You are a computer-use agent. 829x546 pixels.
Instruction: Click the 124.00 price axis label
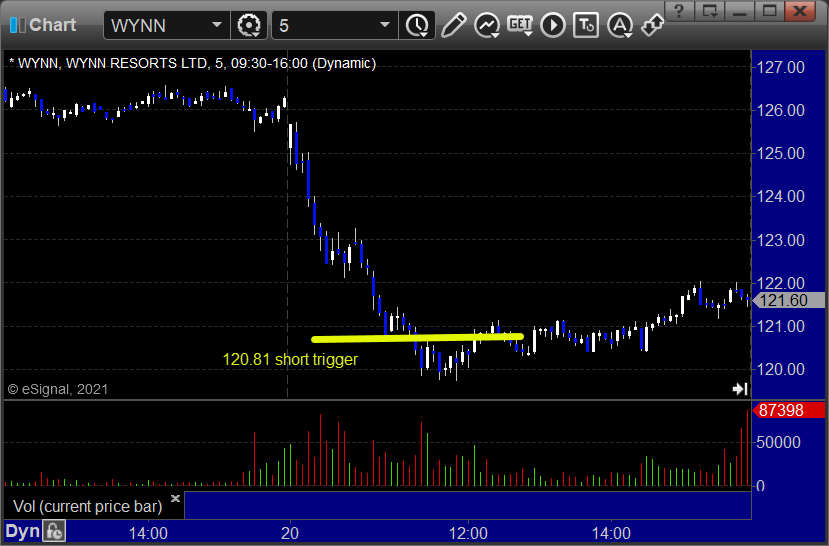click(781, 197)
